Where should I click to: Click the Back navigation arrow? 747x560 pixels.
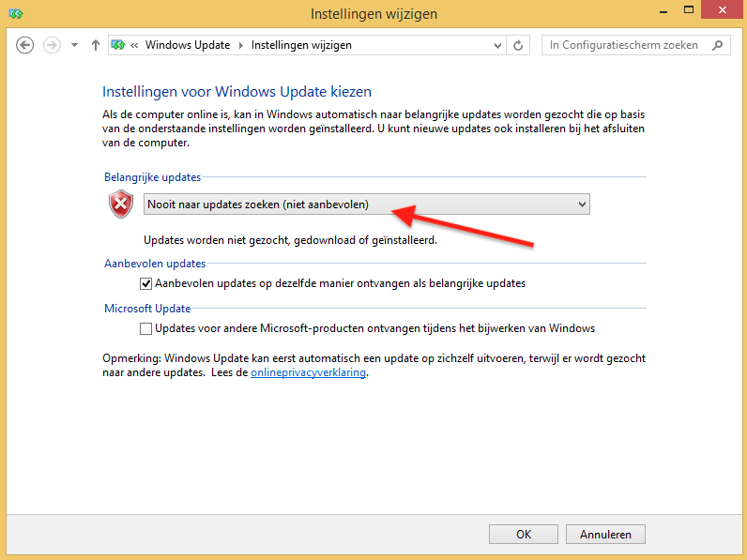click(25, 45)
